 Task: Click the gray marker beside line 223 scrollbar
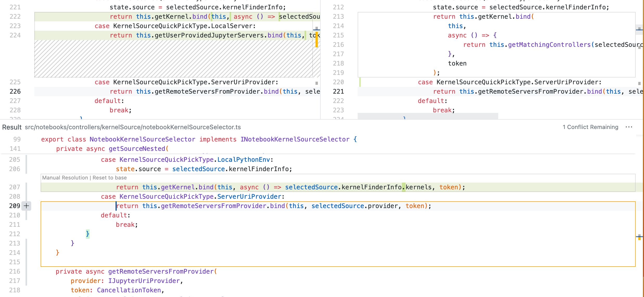(317, 28)
